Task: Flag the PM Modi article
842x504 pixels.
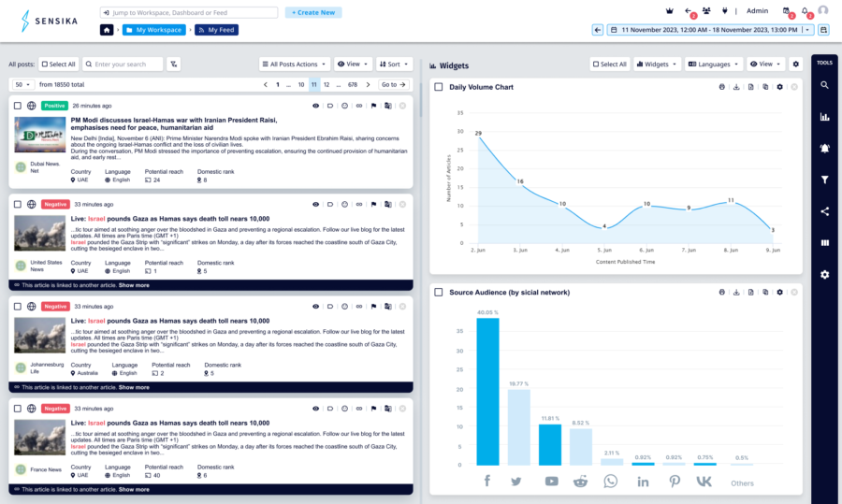Action: 373,106
